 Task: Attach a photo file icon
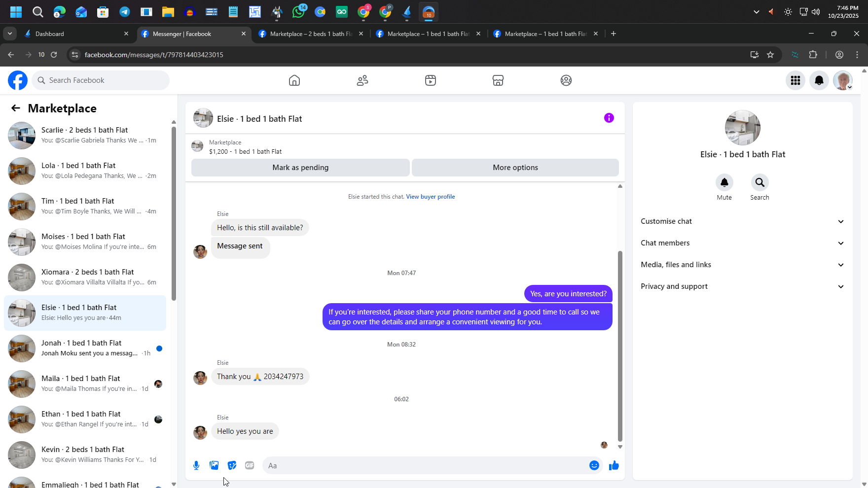[x=214, y=465]
